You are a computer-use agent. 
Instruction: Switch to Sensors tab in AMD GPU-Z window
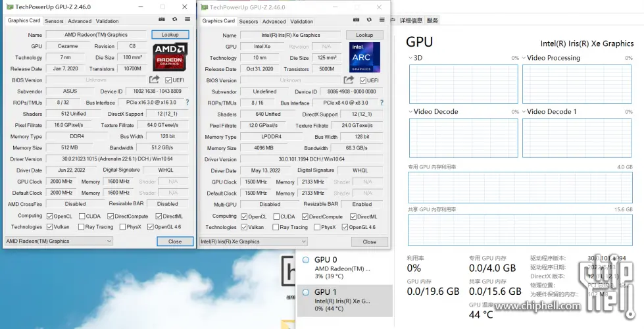(x=54, y=21)
